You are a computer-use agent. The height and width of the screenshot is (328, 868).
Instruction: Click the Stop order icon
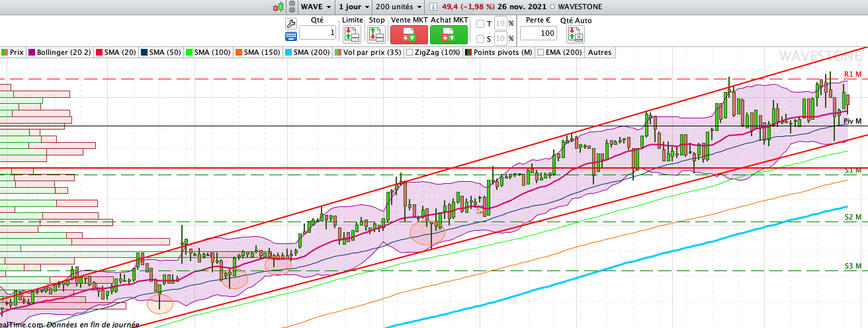[376, 34]
